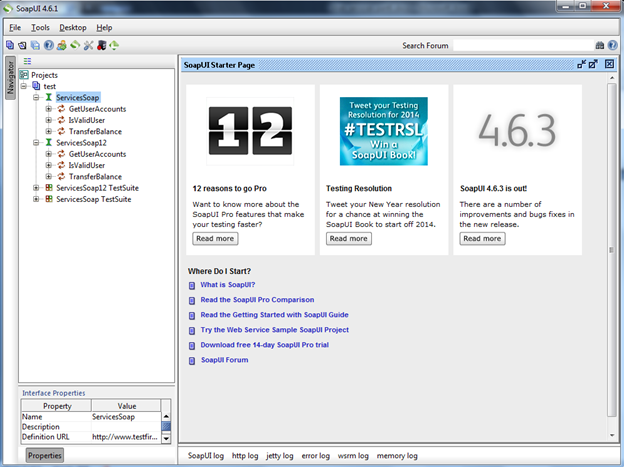Expand GetUserAccounts under ServicesSoap

pos(48,109)
